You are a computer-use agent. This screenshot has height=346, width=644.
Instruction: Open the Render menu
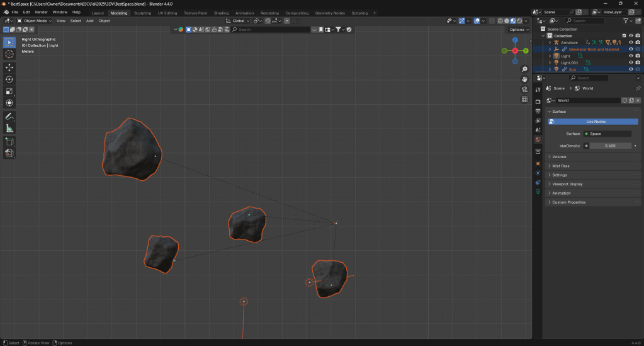tap(41, 12)
